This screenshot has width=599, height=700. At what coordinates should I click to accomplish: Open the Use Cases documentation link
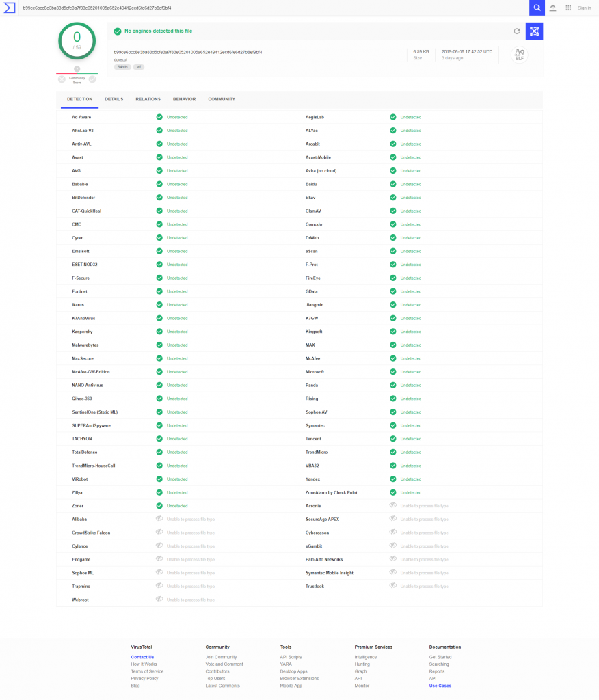pyautogui.click(x=440, y=686)
